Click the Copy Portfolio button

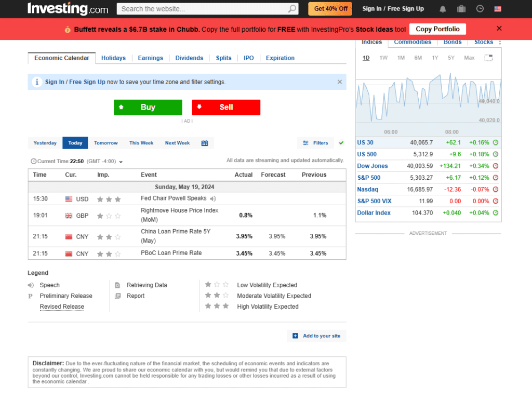tap(437, 29)
